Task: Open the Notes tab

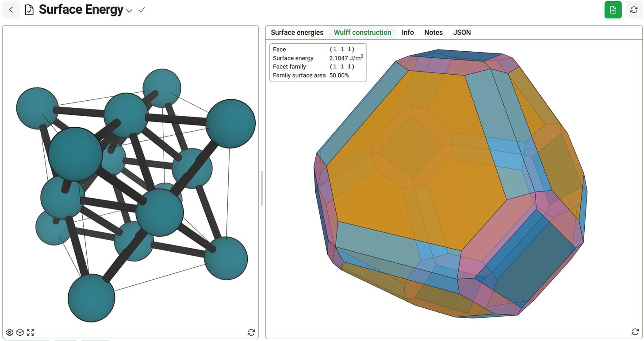Action: coord(433,32)
